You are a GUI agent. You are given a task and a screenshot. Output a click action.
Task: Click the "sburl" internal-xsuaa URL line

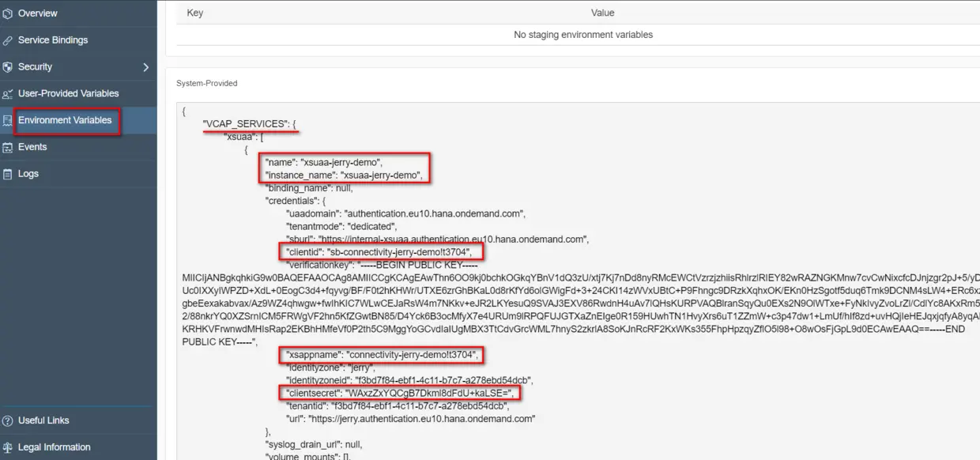(438, 239)
